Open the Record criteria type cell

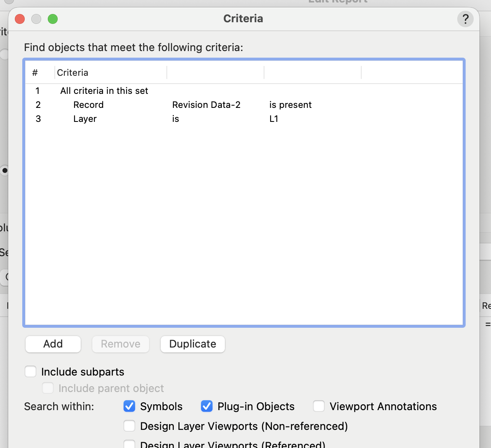pos(88,105)
